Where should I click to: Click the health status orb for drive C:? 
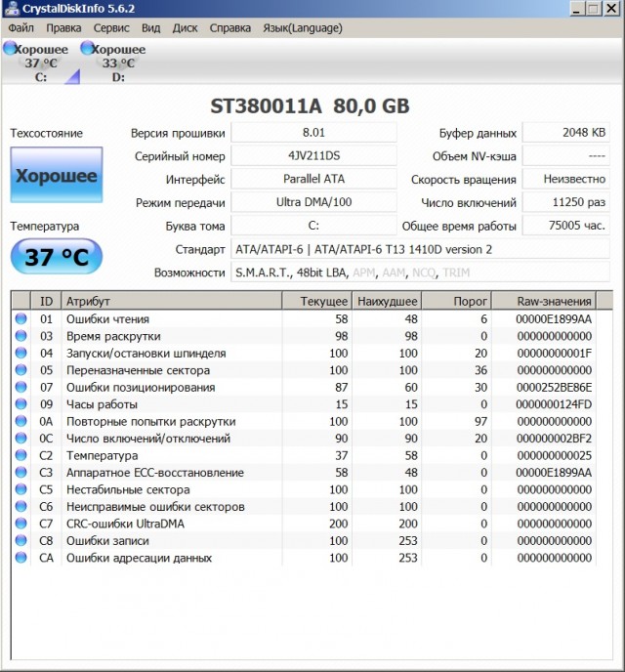point(11,48)
